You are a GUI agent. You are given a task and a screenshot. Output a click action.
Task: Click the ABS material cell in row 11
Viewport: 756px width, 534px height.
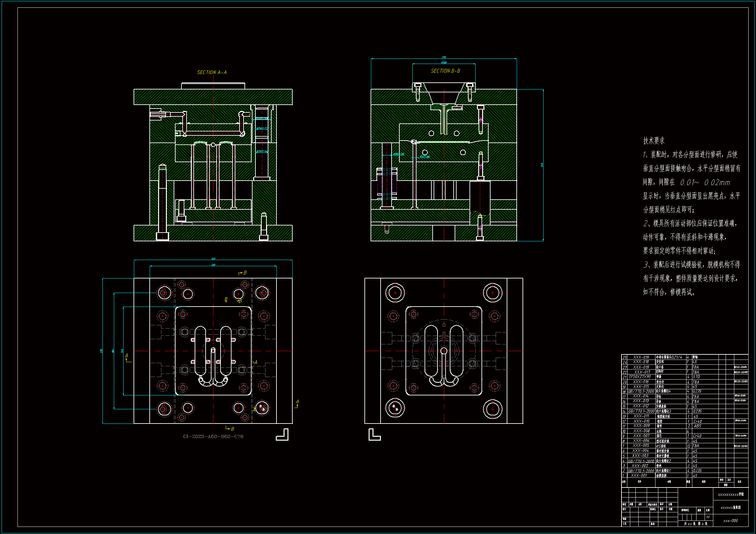(697, 426)
